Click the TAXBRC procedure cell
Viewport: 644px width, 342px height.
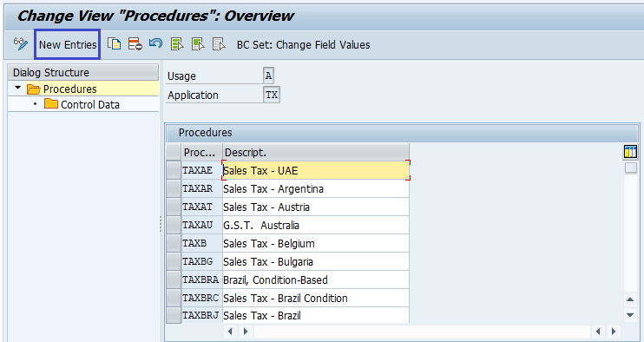[x=201, y=298]
